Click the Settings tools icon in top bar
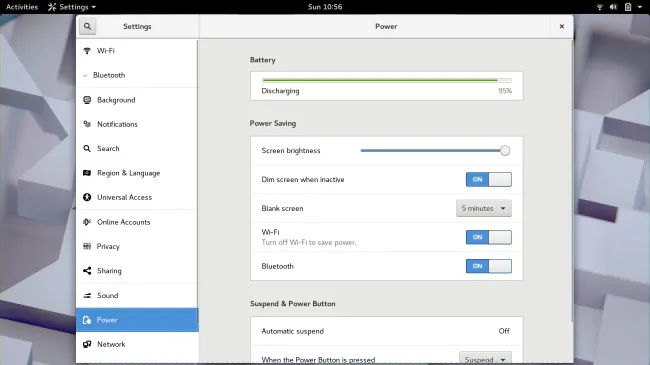650x365 pixels. (x=52, y=7)
